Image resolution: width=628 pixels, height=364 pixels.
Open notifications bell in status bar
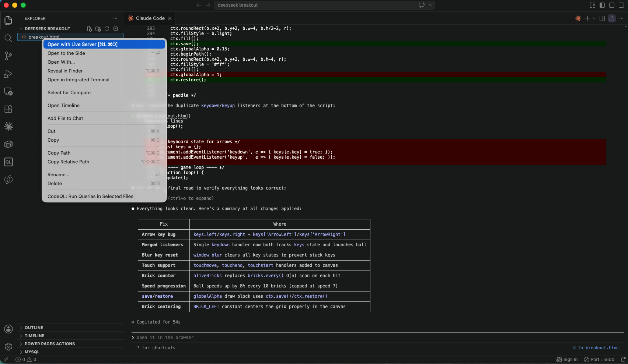click(x=623, y=360)
